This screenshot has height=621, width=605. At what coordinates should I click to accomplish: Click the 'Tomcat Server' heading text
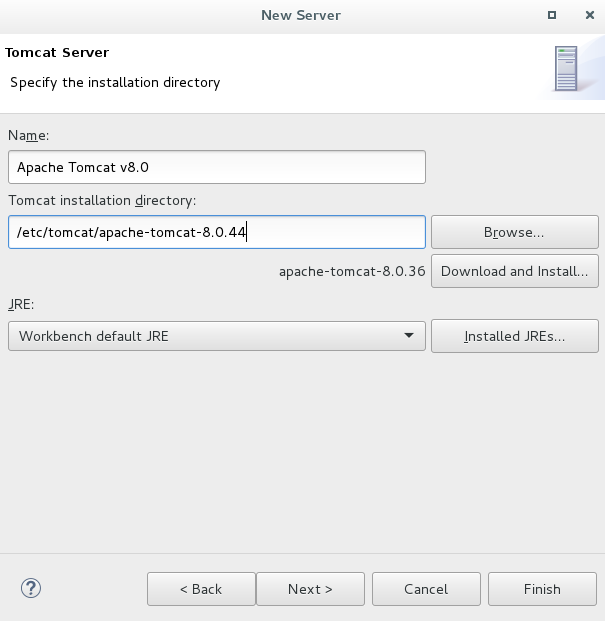57,53
